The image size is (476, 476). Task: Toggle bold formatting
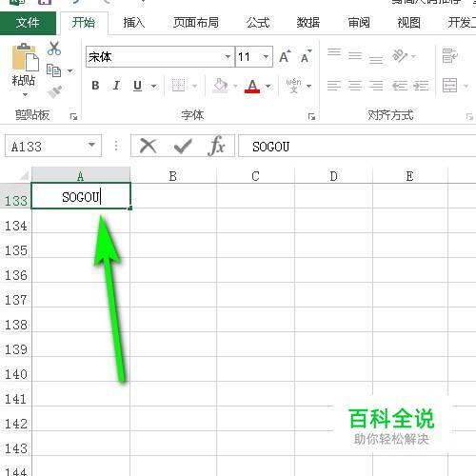pyautogui.click(x=95, y=86)
